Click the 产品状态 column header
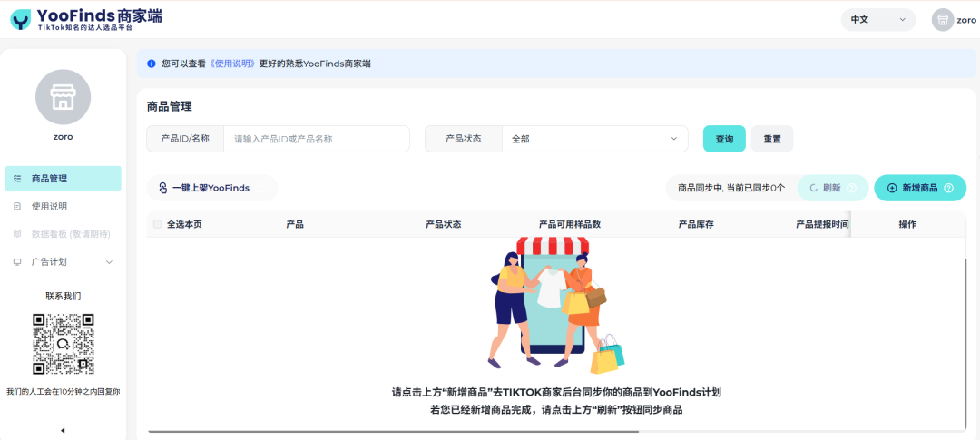The height and width of the screenshot is (440, 980). [443, 224]
